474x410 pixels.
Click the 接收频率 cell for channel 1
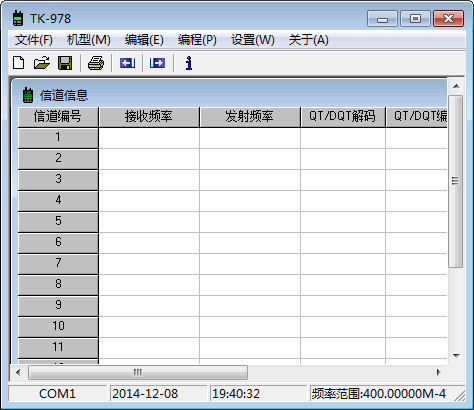click(x=149, y=138)
